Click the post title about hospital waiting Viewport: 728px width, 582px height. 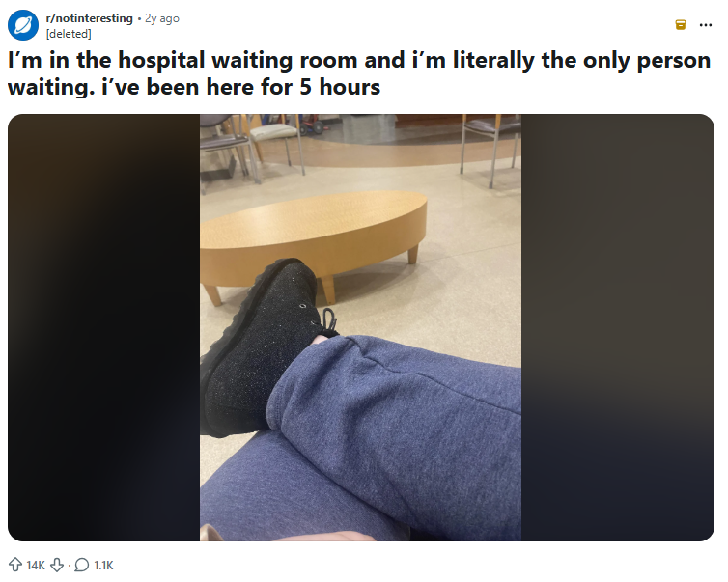point(359,73)
